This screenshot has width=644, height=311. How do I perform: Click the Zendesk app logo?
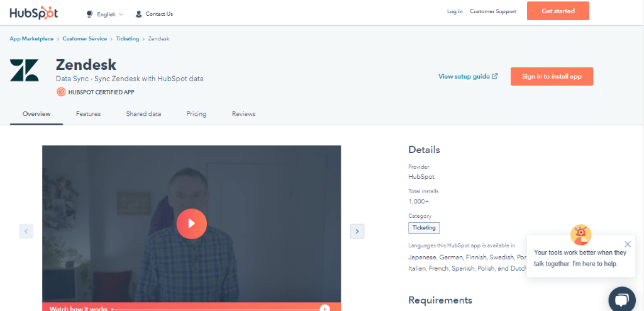pyautogui.click(x=25, y=71)
